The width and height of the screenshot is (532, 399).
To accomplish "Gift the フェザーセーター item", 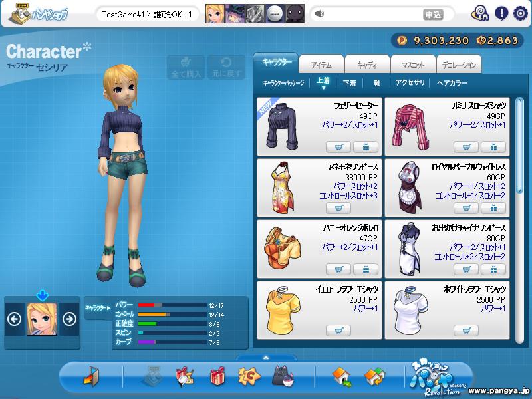I will tap(365, 147).
